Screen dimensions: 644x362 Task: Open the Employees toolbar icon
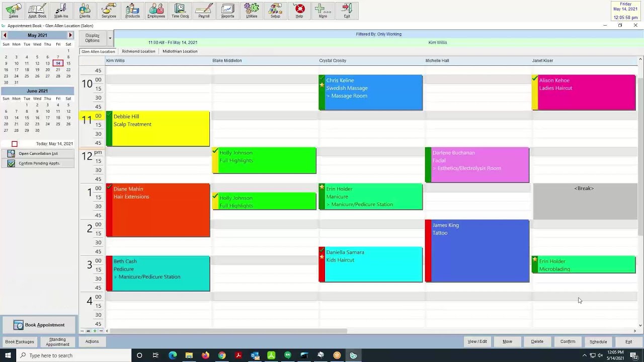[156, 11]
